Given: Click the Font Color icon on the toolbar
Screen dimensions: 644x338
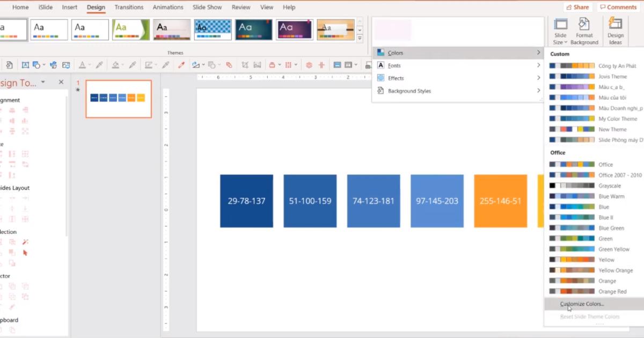Looking at the screenshot, I should pos(83,64).
